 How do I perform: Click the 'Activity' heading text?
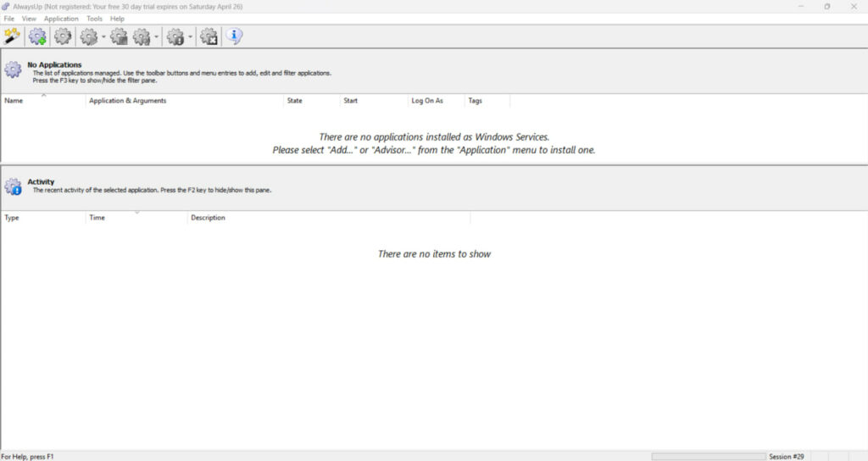(x=41, y=181)
